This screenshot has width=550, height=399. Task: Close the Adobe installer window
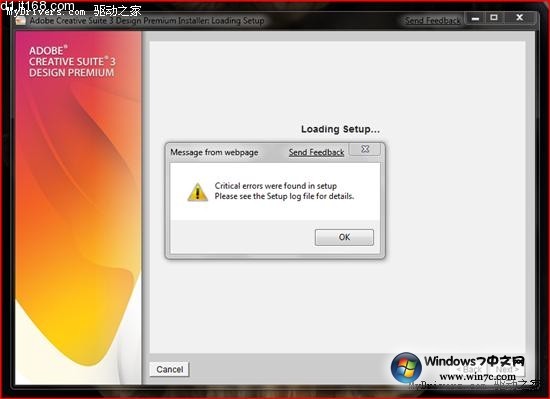[520, 18]
